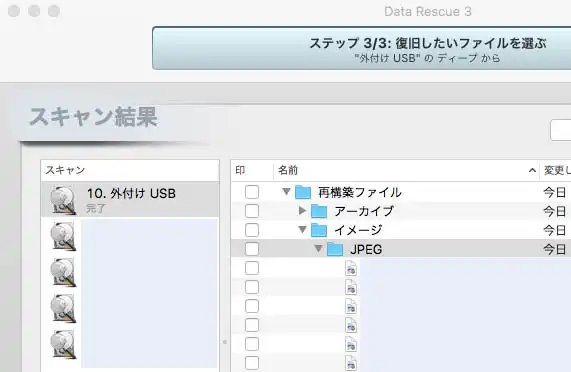The image size is (571, 372).
Task: Click the 印 column header
Action: coord(252,170)
